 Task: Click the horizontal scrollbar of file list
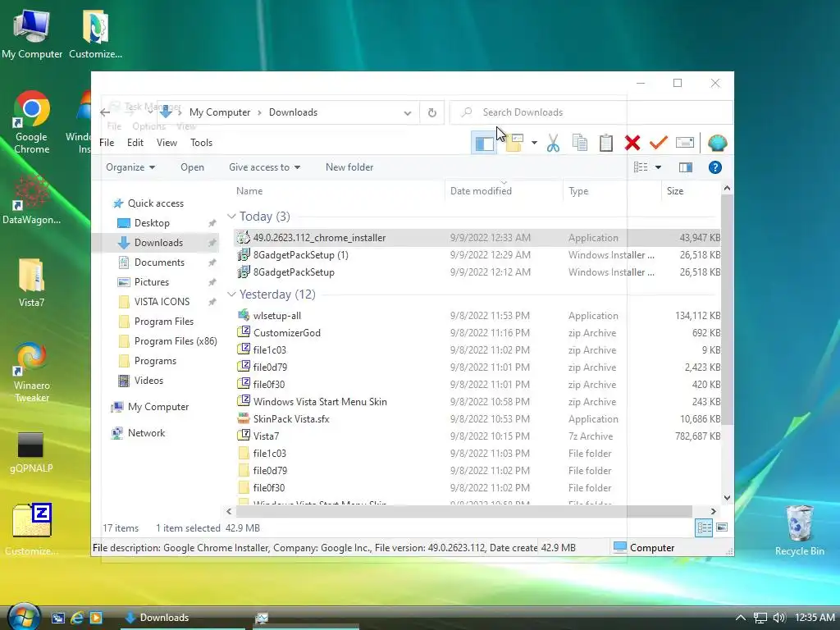tap(464, 511)
